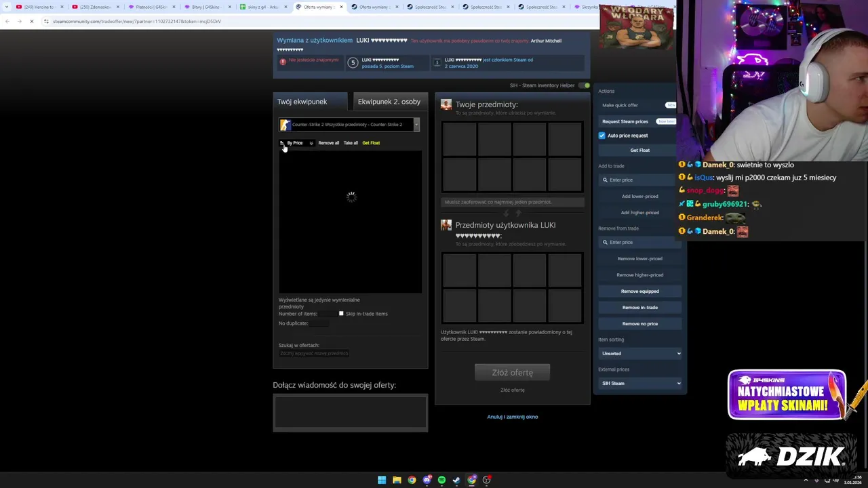Close the active Oferta wymiany tab

341,7
